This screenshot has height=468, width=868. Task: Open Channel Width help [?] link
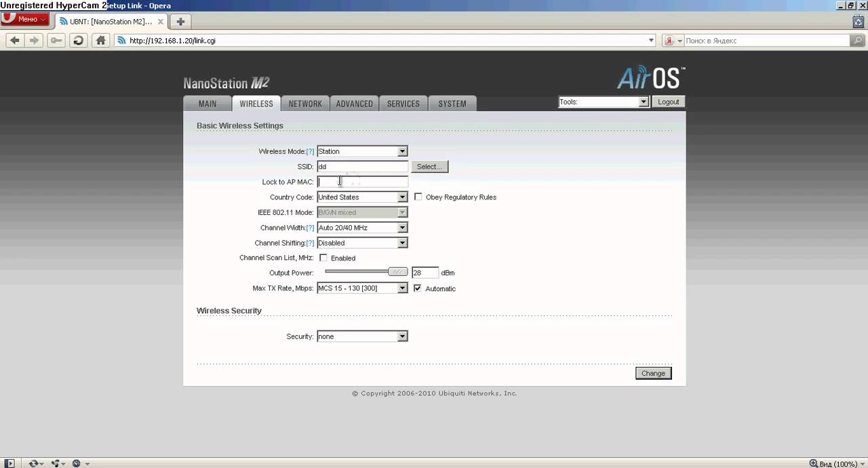point(310,228)
